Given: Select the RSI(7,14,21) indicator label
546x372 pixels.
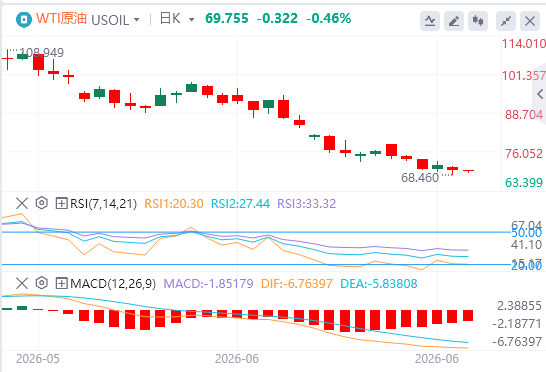Looking at the screenshot, I should (103, 203).
